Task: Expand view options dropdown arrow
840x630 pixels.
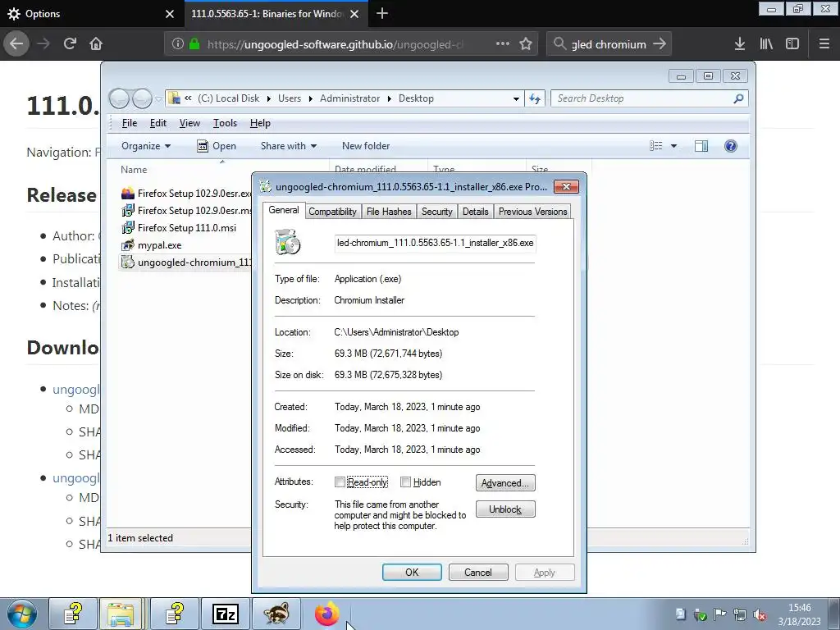Action: [674, 146]
